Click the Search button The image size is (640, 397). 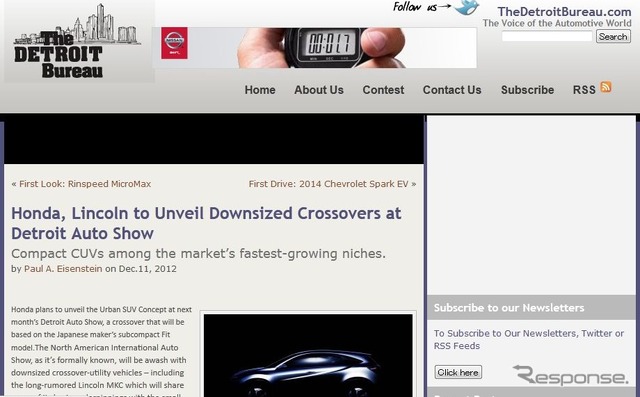coord(613,36)
